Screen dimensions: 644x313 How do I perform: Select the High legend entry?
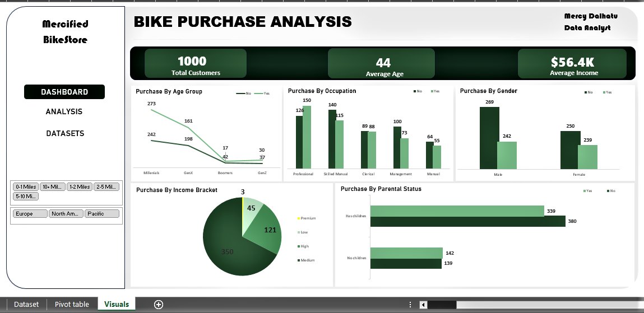[x=303, y=246]
